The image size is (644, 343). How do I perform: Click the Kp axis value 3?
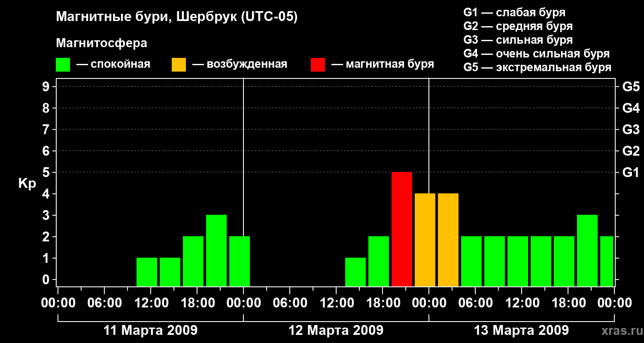pos(47,215)
